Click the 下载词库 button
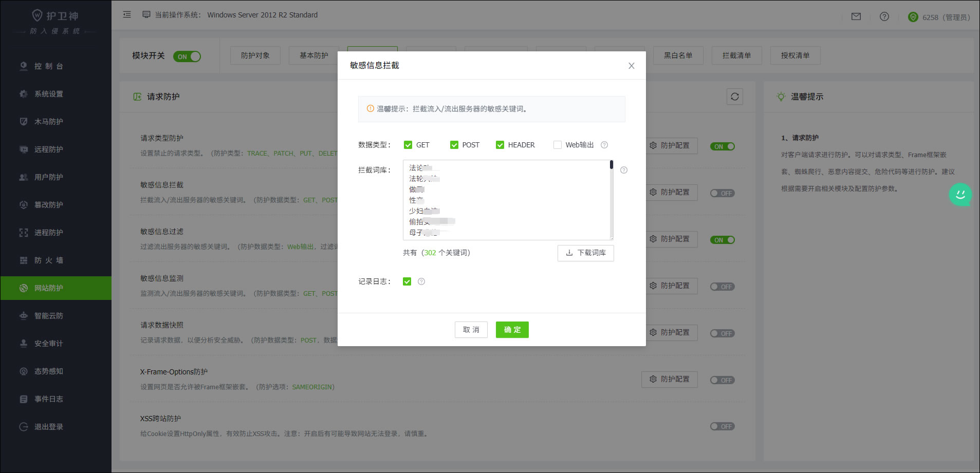980x473 pixels. 585,253
